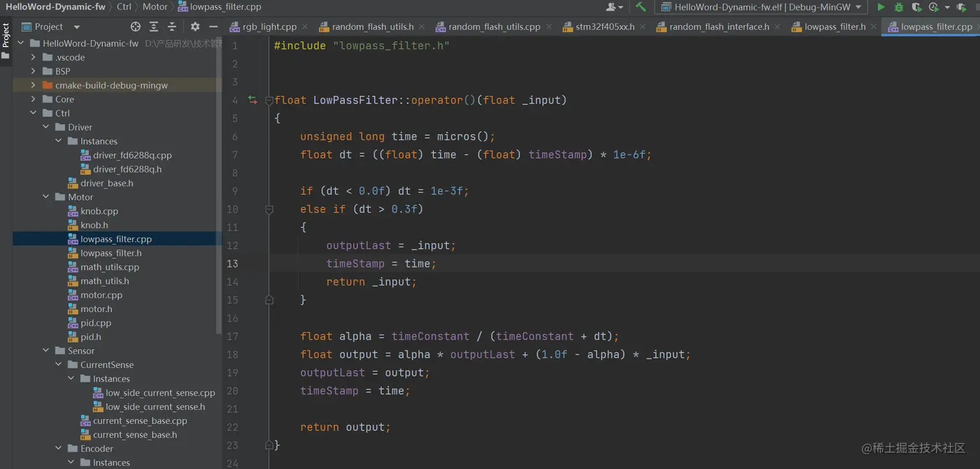Screen dimensions: 980x469
Task: Open the run configuration dropdown
Action: pos(761,7)
